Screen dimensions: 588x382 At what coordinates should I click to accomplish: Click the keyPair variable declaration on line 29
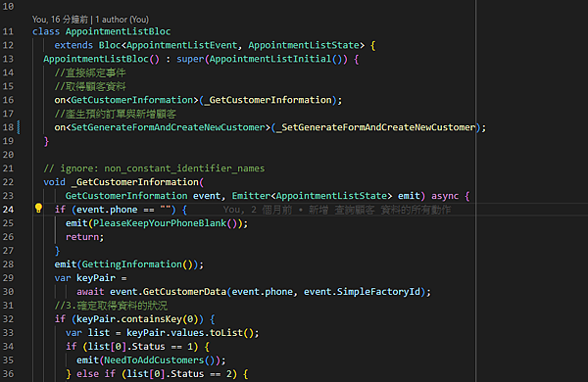point(96,278)
